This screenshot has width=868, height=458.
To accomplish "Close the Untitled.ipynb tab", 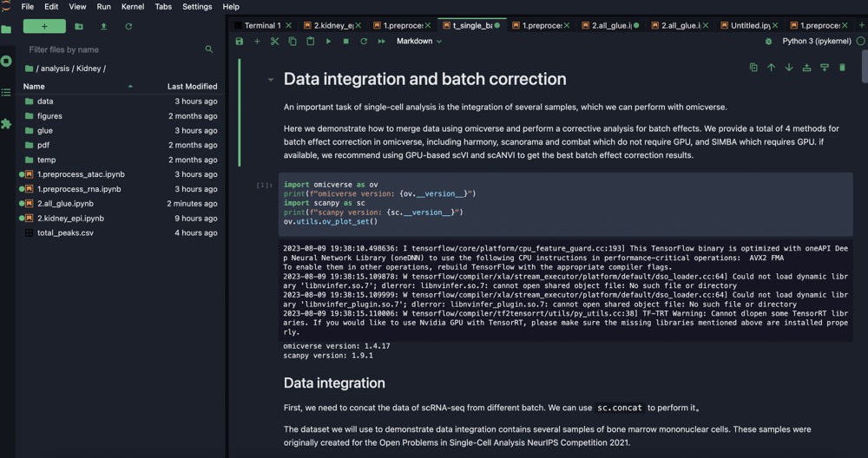I will pyautogui.click(x=775, y=25).
